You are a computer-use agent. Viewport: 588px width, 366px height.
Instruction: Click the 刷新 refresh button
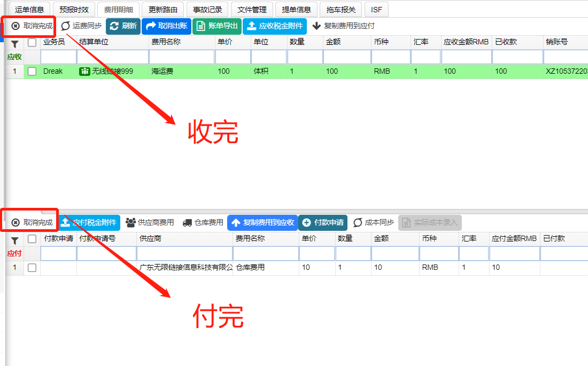pos(123,26)
